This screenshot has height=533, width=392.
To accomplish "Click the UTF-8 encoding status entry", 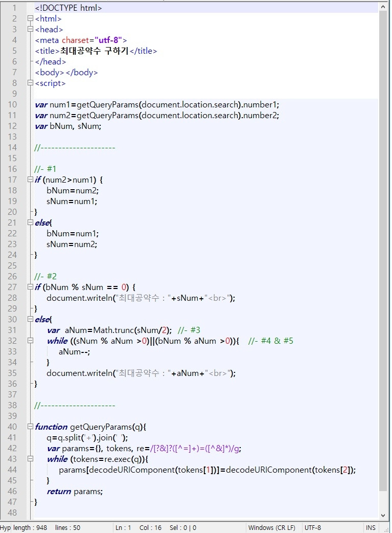I will pyautogui.click(x=312, y=527).
